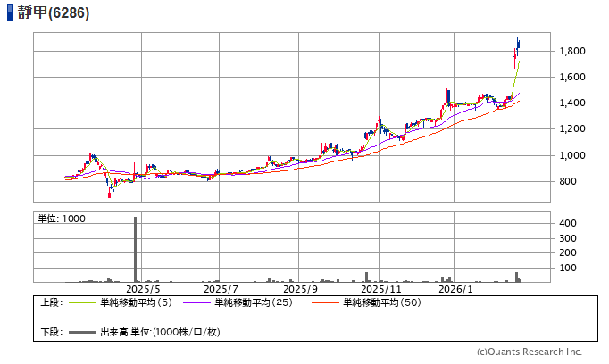Screen dimensions: 609x364
Task: Click the gray 出来高 legend bar marker
Action: 83,332
